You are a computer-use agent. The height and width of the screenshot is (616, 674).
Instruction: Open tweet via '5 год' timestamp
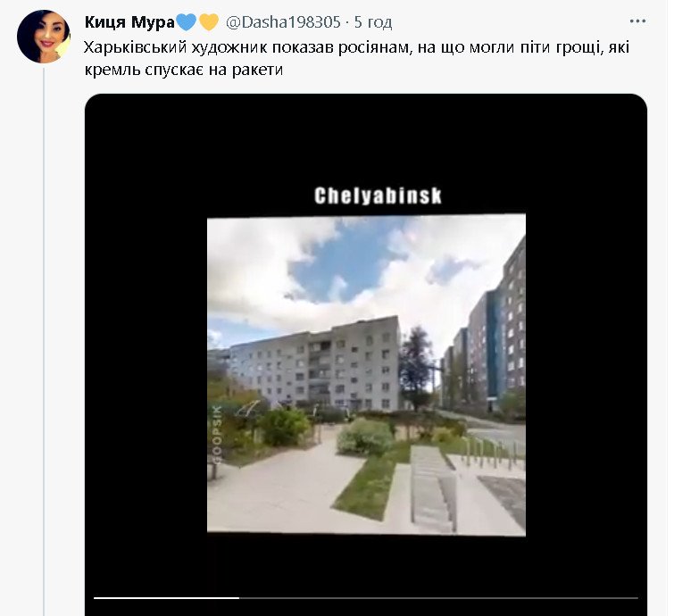(x=373, y=22)
